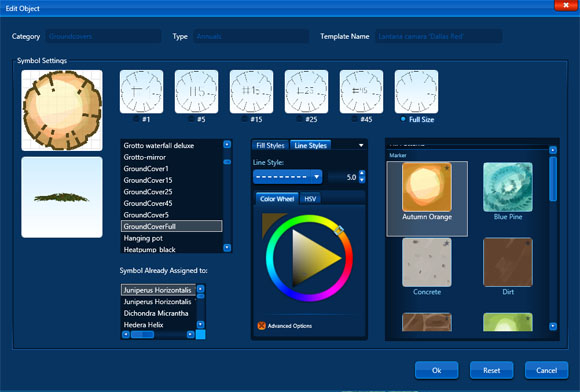Click the 3D groundcover side-view preview
Screen dimensions: 580x392
click(x=62, y=197)
